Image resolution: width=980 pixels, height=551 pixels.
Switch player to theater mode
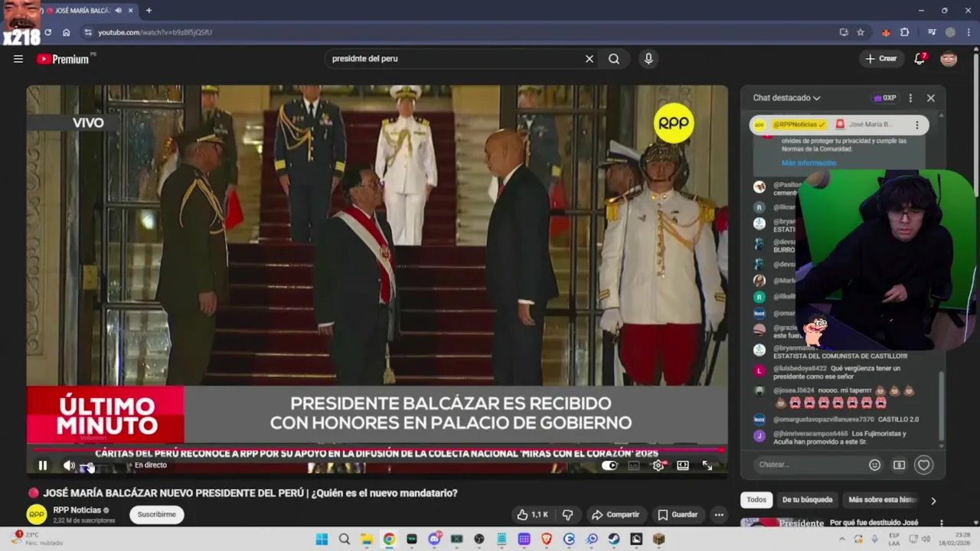[x=683, y=465]
